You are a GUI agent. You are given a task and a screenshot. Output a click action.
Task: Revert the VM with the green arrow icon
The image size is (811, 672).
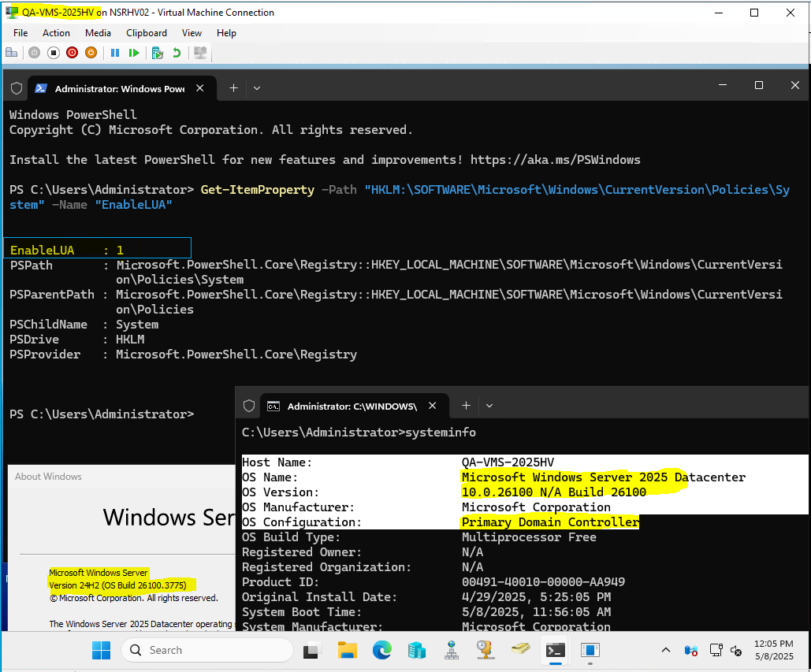coord(177,53)
